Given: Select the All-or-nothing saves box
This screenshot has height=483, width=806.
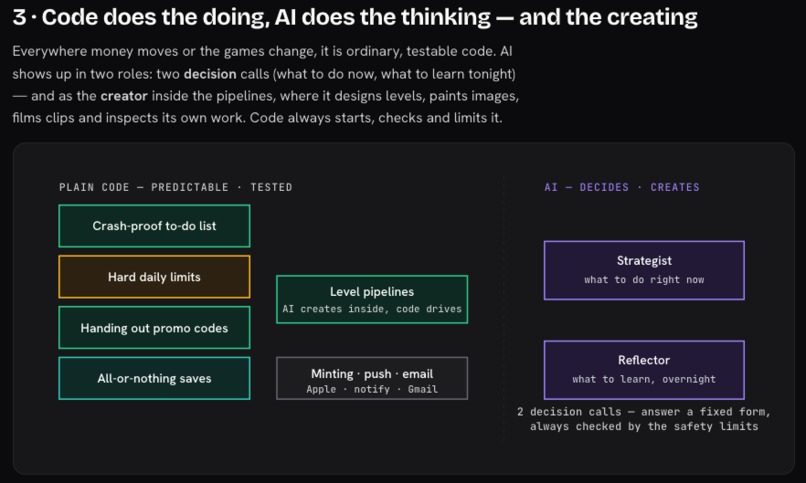Looking at the screenshot, I should click(x=154, y=378).
